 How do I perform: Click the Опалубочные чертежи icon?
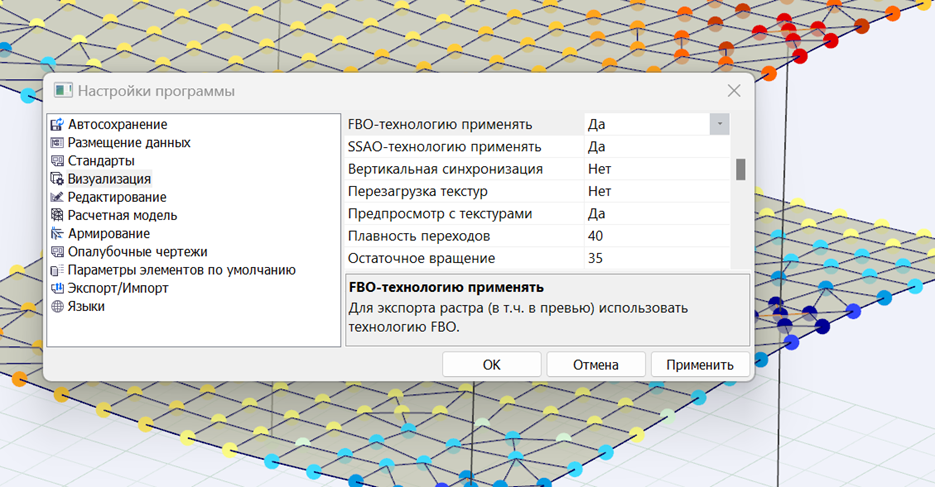(57, 252)
